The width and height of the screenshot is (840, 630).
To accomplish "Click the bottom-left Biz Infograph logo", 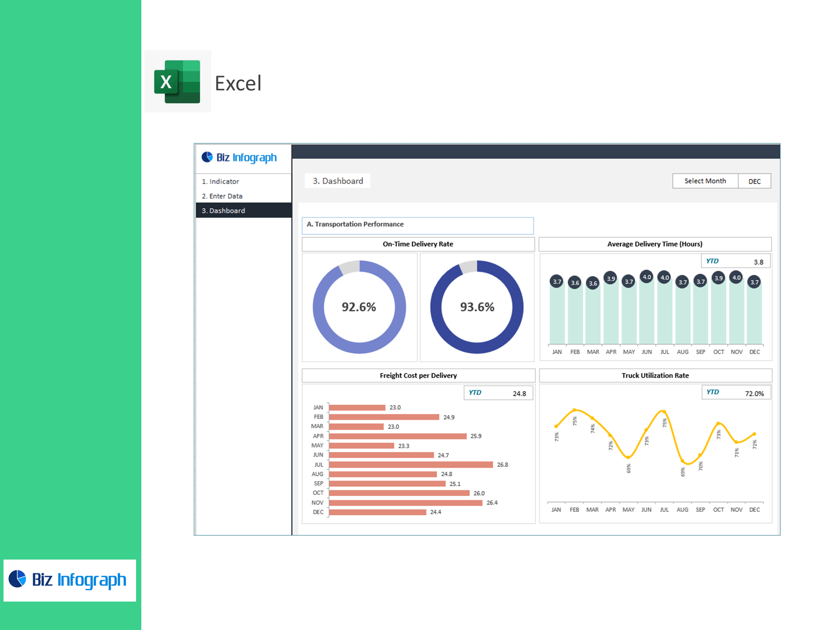I will pyautogui.click(x=69, y=580).
